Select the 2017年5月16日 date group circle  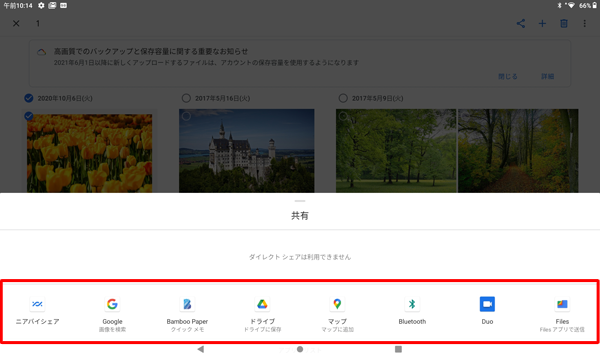click(x=186, y=98)
